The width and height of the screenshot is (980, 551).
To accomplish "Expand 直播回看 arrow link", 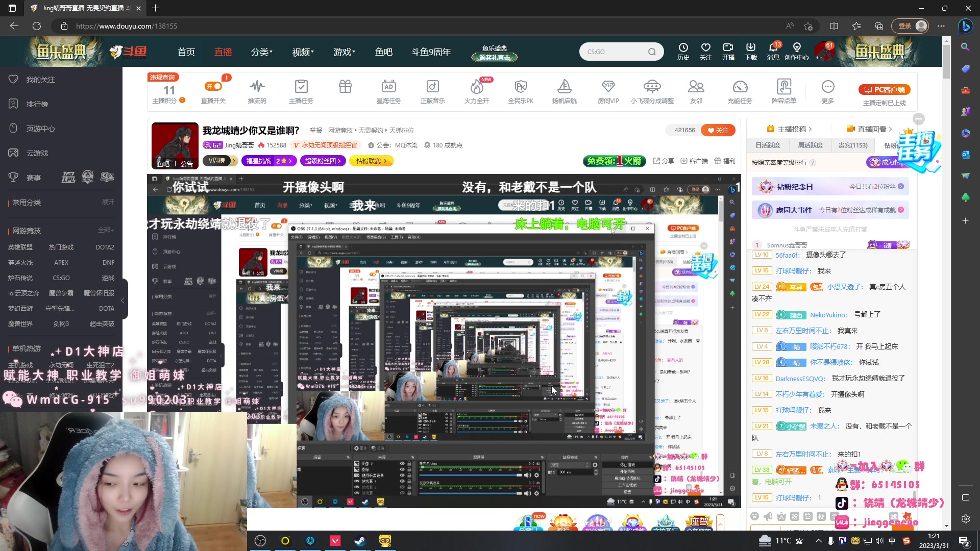I will point(869,129).
